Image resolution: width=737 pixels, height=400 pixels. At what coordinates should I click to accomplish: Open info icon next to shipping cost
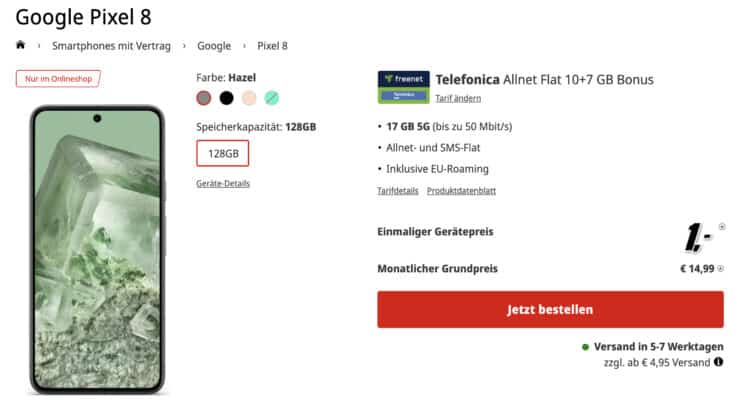coord(718,362)
